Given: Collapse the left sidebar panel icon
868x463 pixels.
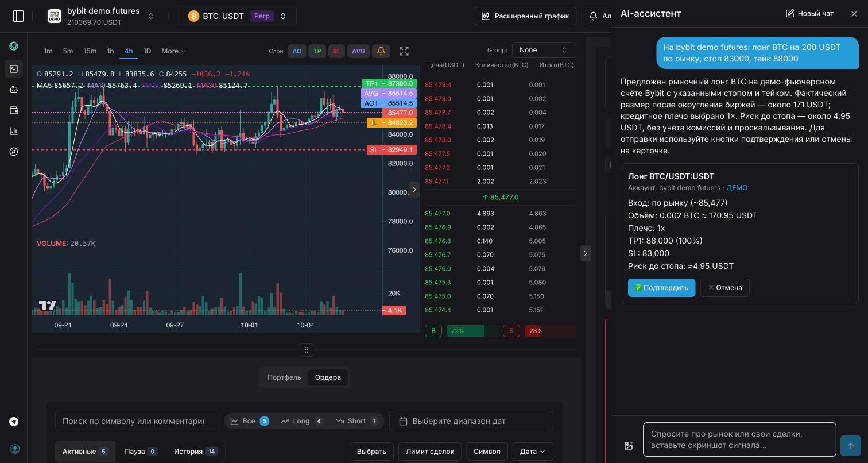Looking at the screenshot, I should [x=18, y=16].
